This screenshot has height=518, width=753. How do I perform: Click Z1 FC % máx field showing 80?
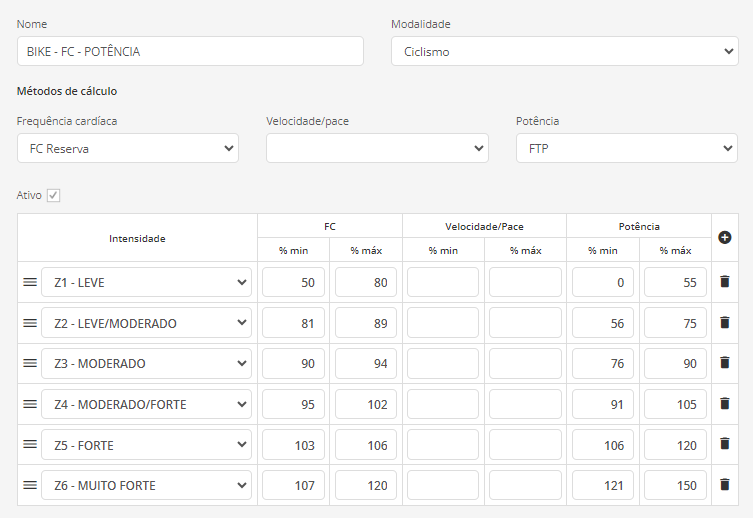point(366,282)
